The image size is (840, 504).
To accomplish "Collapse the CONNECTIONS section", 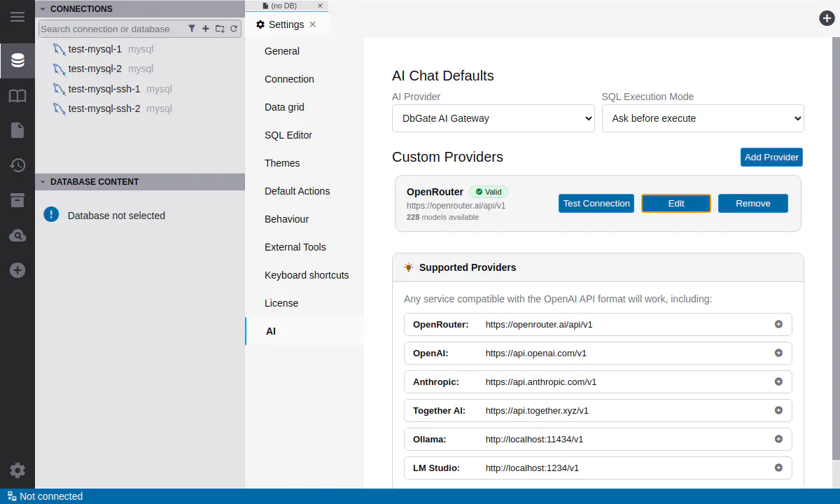I will 43,9.
